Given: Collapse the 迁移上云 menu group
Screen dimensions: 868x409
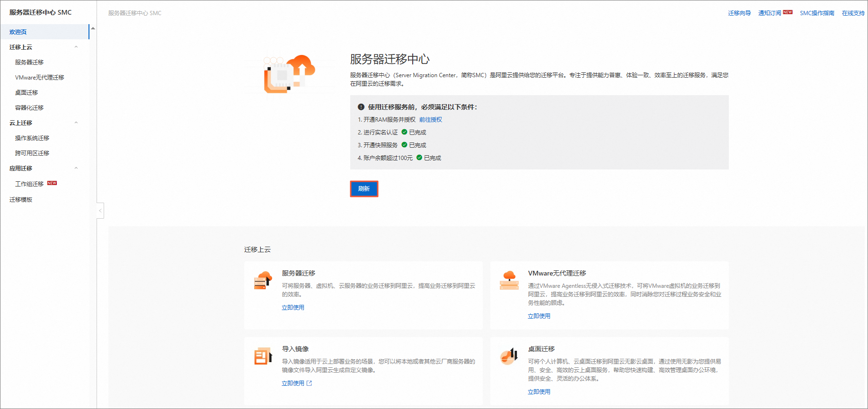Looking at the screenshot, I should 76,47.
